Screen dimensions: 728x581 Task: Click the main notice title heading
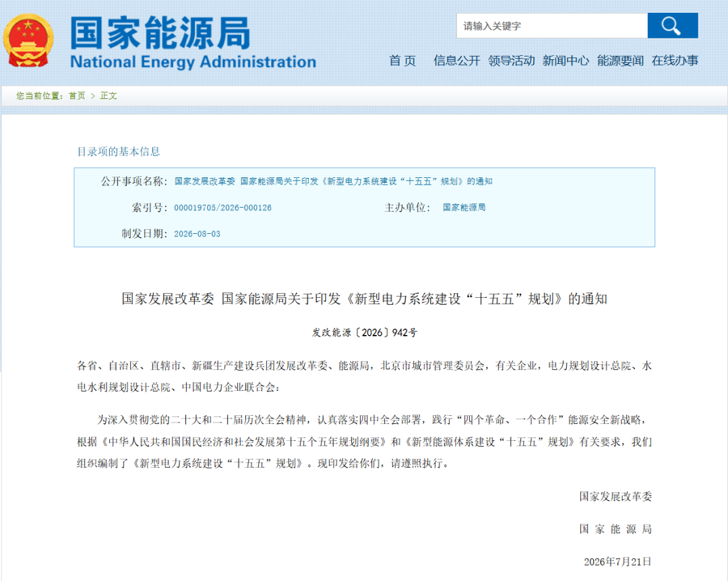tap(365, 299)
